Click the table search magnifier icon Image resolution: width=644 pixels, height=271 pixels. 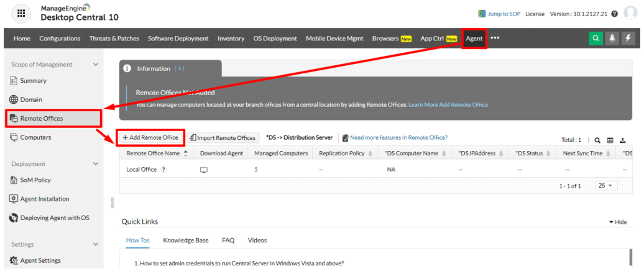(597, 140)
